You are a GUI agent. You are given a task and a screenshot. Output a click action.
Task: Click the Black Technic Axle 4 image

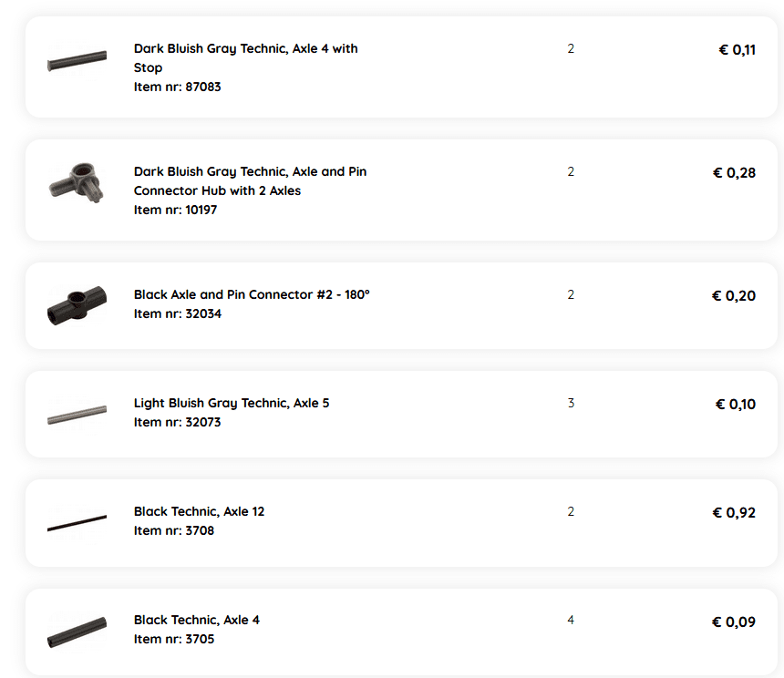pos(77,632)
